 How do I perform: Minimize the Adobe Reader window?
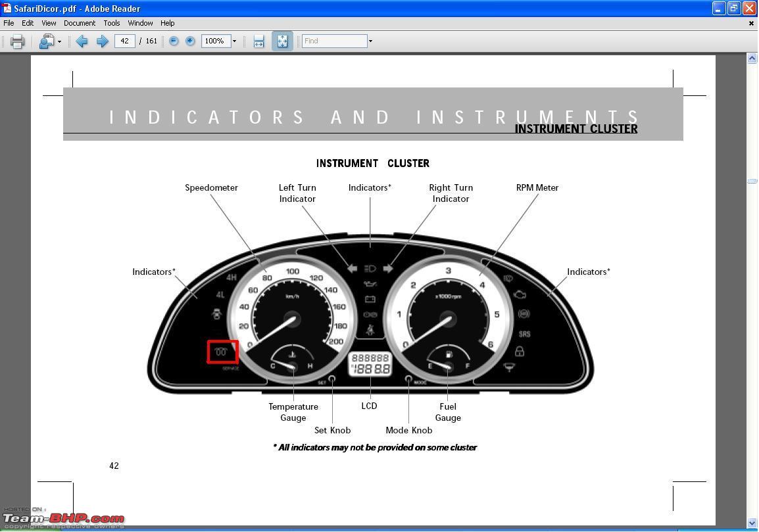click(719, 9)
